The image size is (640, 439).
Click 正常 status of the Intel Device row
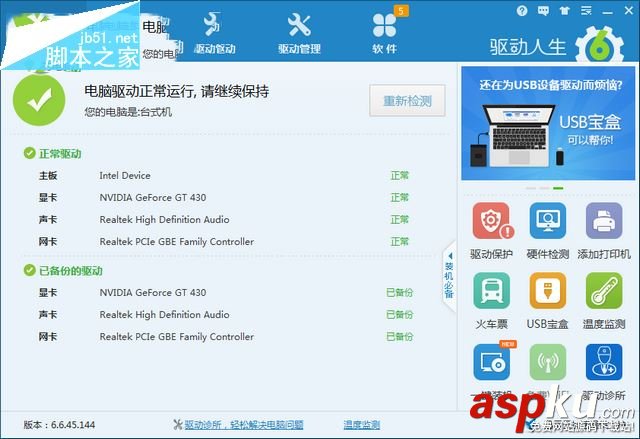pos(400,175)
